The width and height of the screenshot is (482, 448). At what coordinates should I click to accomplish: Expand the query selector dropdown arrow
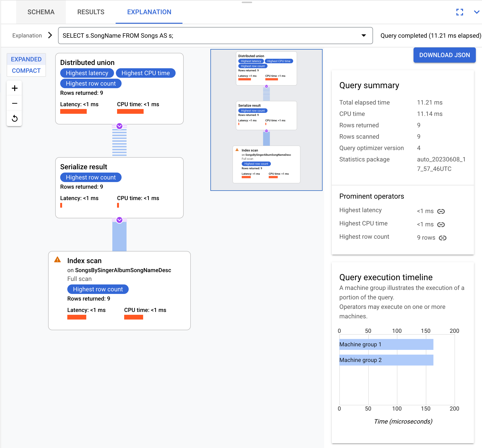click(363, 35)
